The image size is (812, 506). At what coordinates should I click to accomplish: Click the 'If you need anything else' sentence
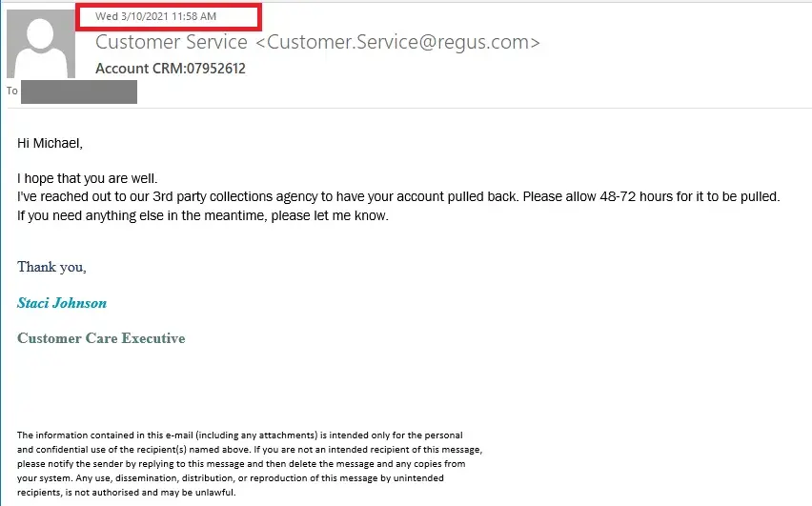[x=203, y=215]
